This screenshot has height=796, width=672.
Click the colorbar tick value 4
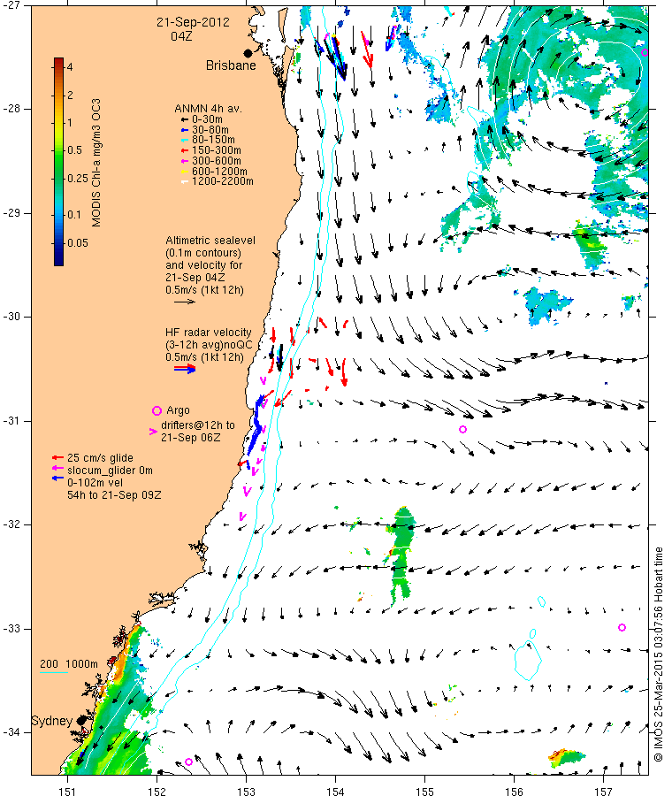(70, 67)
